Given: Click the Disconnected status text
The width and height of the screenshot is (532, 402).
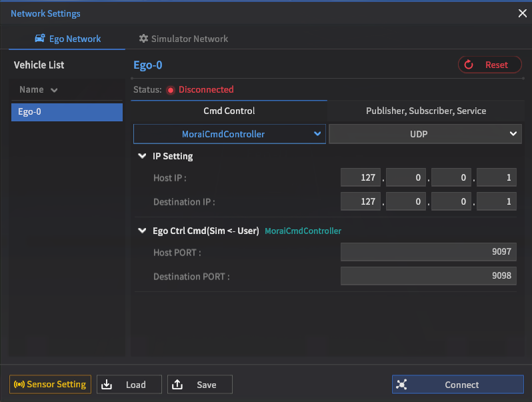Looking at the screenshot, I should 206,89.
